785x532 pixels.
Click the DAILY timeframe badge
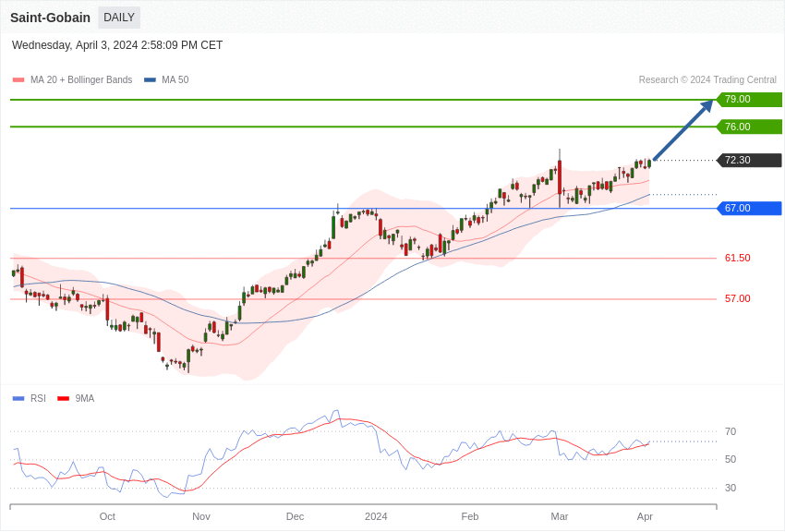point(119,18)
